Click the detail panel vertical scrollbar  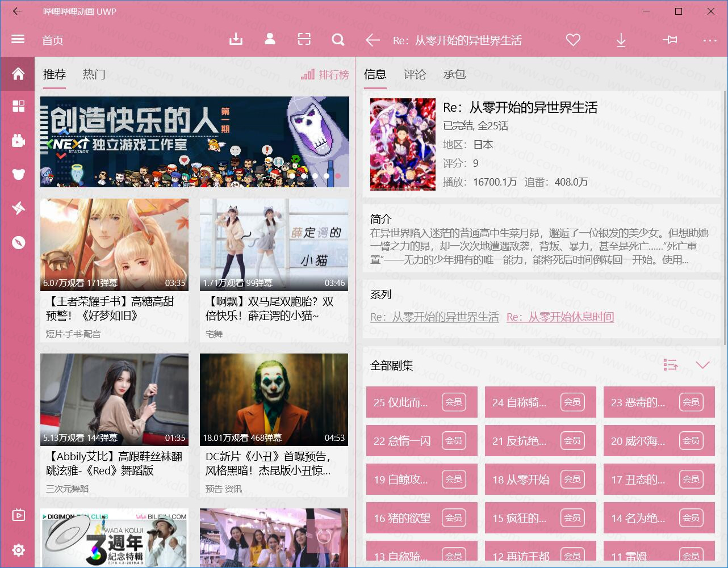tap(725, 218)
